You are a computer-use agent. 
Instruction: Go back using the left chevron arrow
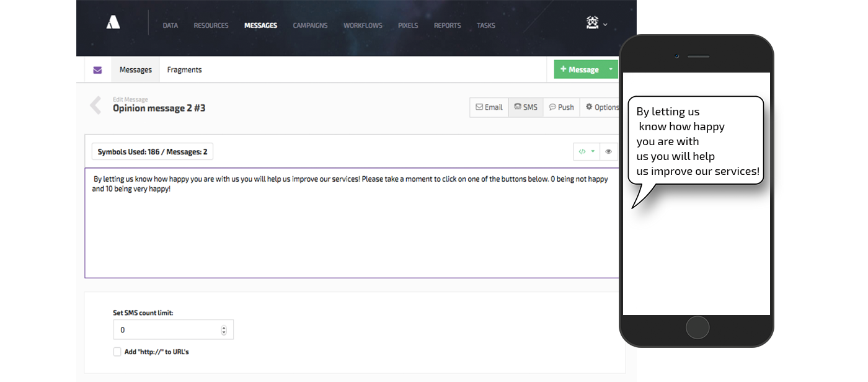[x=95, y=105]
